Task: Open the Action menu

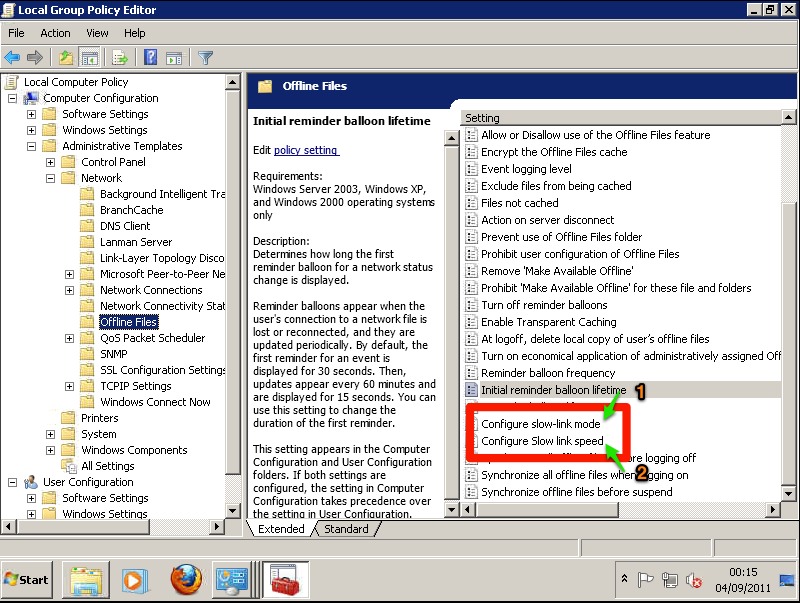Action: click(x=55, y=33)
